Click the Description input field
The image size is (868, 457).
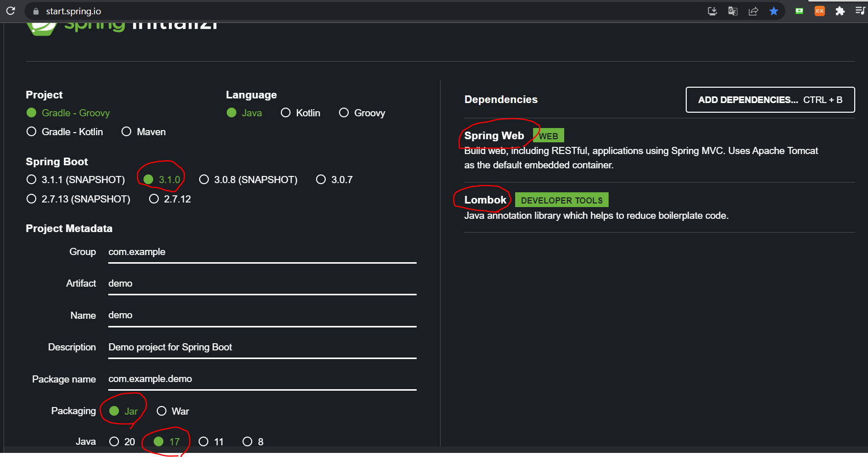(262, 347)
